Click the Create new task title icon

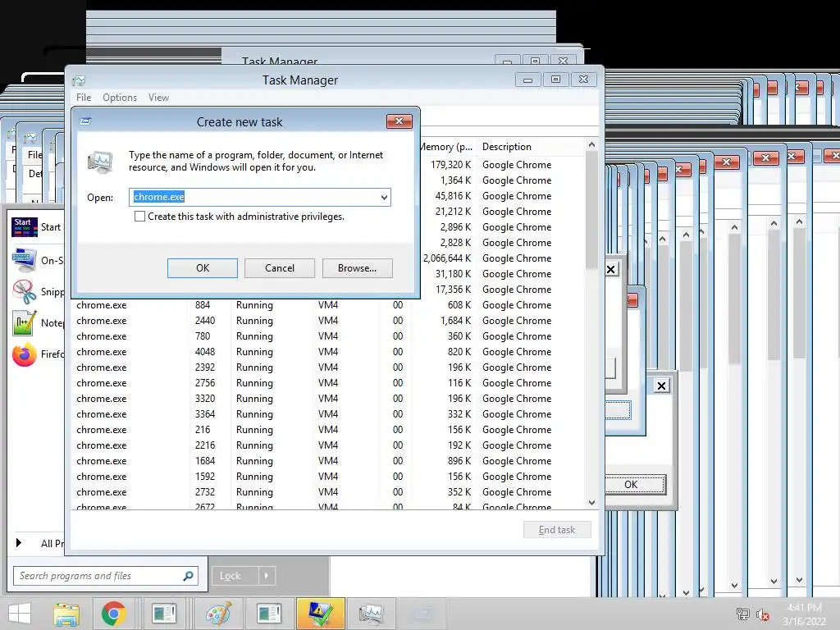pos(85,121)
